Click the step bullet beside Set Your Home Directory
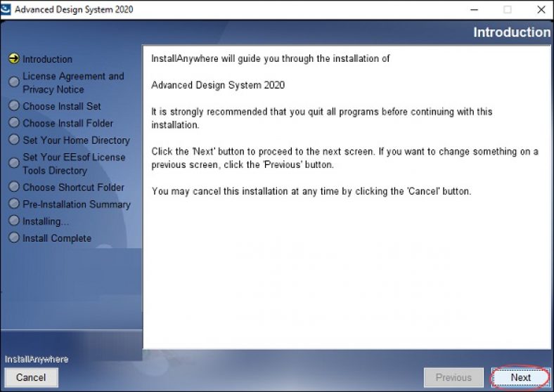Image resolution: width=554 pixels, height=392 pixels. (14, 140)
